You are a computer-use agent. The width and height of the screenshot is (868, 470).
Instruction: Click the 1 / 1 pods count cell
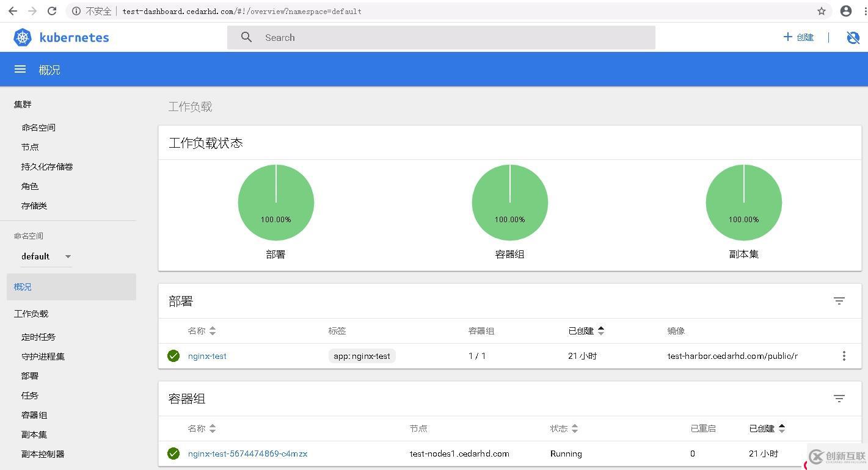pos(477,356)
